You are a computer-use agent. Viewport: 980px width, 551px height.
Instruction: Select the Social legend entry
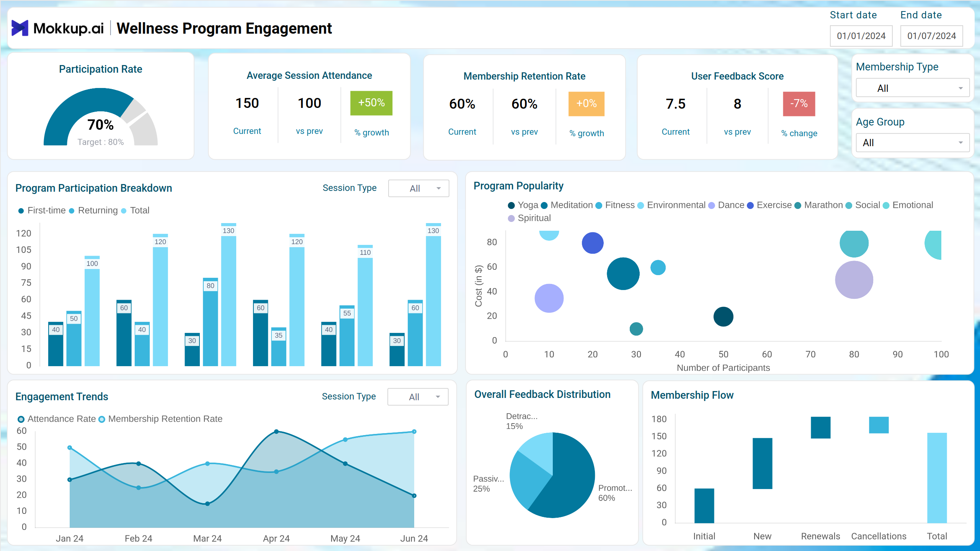click(x=862, y=205)
